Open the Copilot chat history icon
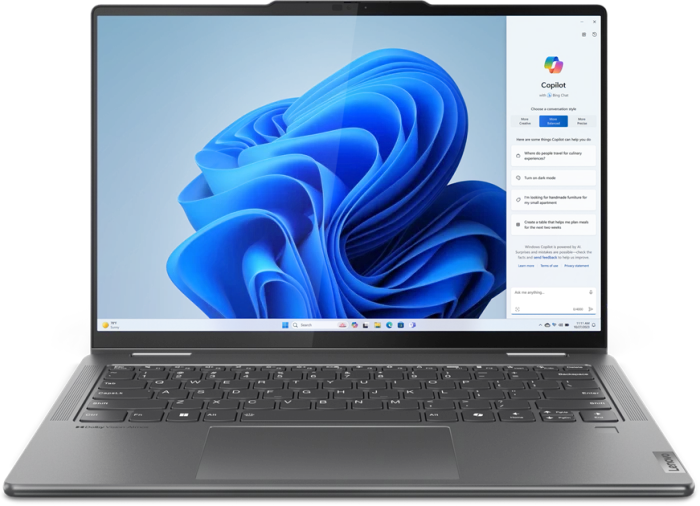The height and width of the screenshot is (506, 700). click(594, 34)
